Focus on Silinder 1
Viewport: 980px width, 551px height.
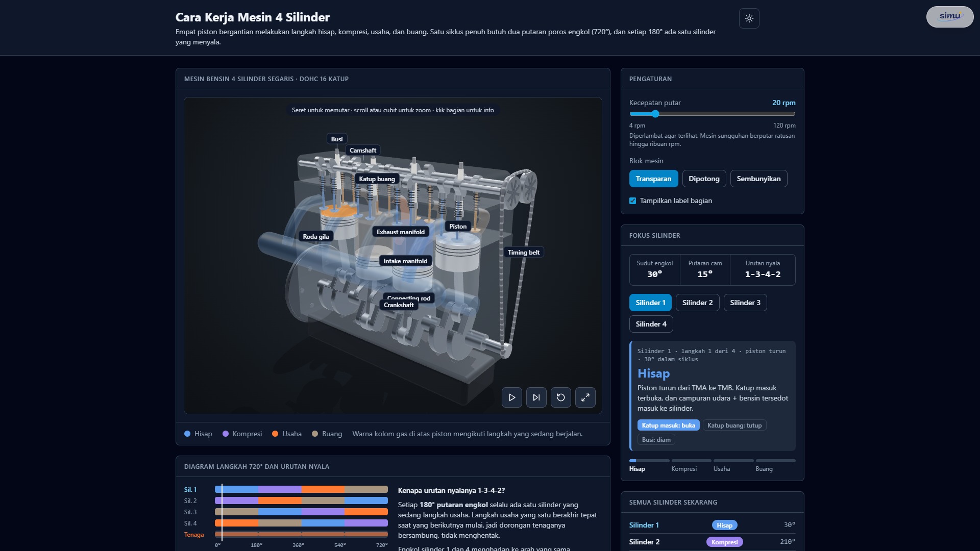[650, 303]
